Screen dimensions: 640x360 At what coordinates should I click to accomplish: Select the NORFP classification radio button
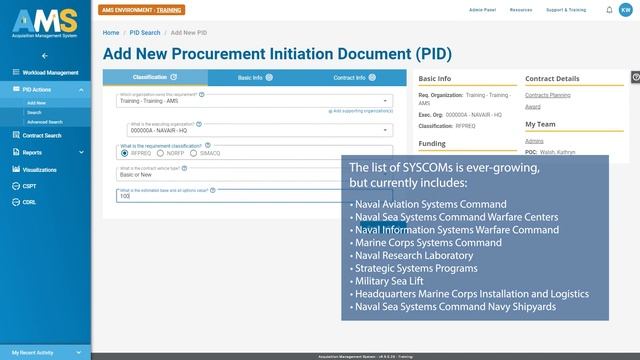(x=160, y=153)
